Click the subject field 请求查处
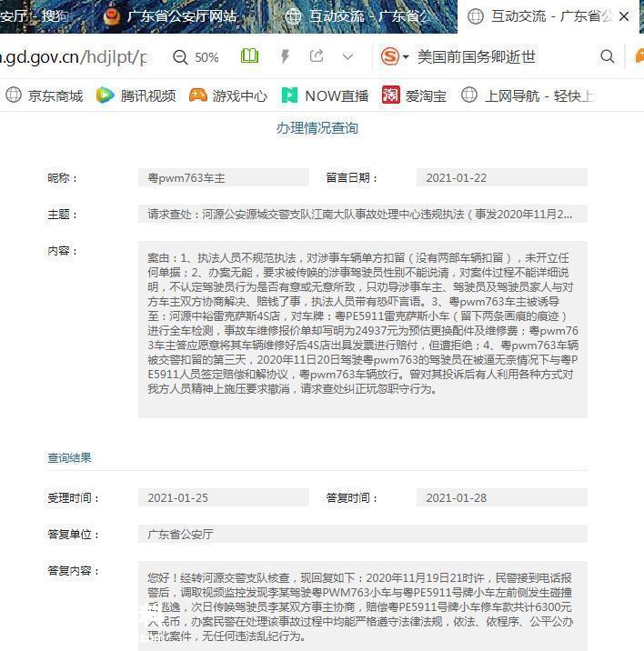This screenshot has width=644, height=651. (363, 215)
